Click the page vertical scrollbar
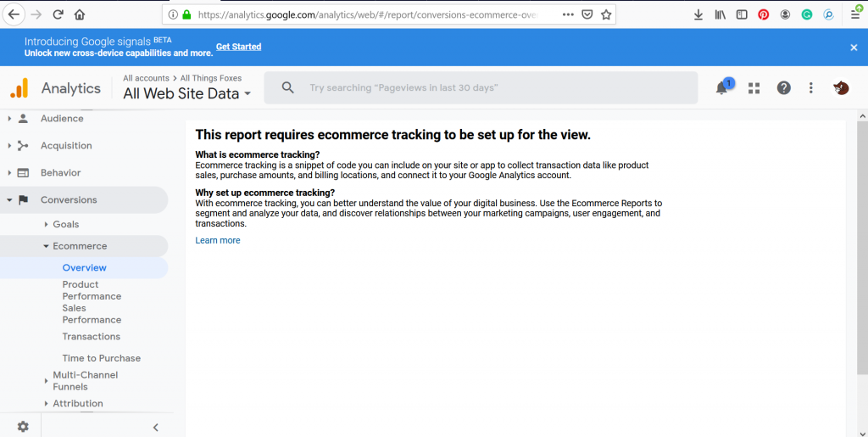The image size is (868, 437). 862,248
